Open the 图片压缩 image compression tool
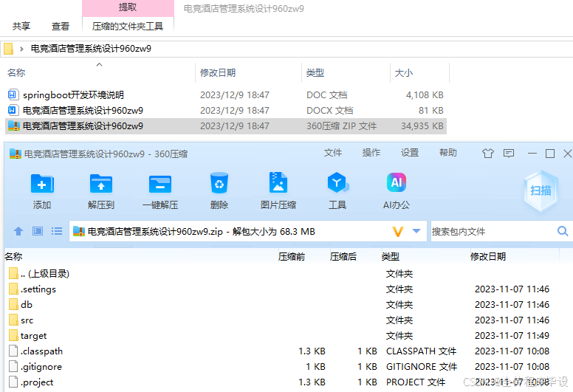This screenshot has width=573, height=392. (x=278, y=182)
